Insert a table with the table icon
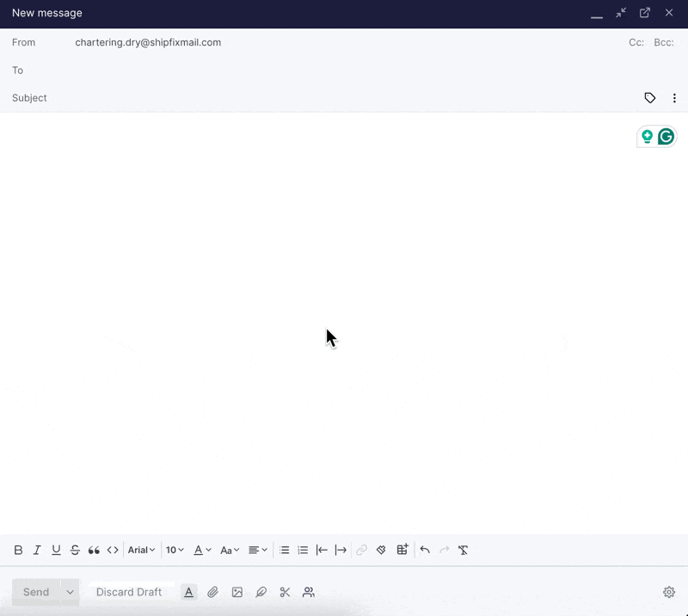The height and width of the screenshot is (616, 688). click(402, 550)
